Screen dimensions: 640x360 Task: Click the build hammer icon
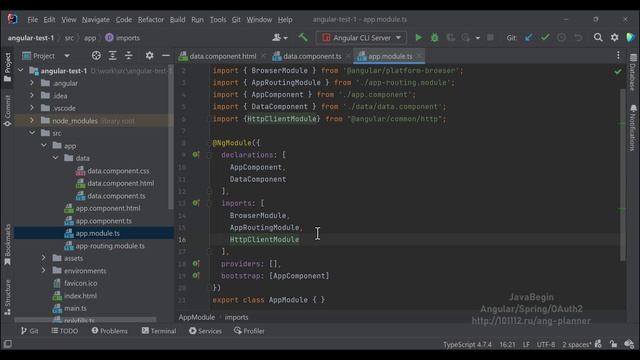click(302, 38)
